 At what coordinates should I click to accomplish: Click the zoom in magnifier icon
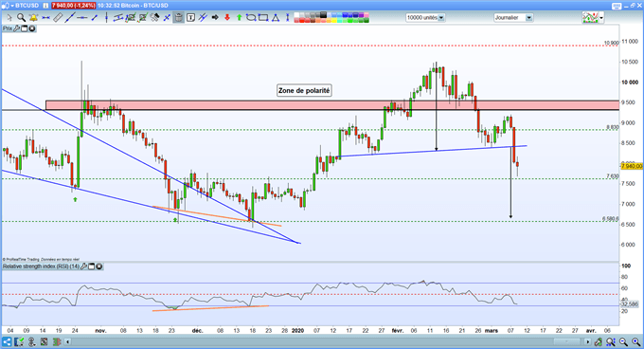635,341
